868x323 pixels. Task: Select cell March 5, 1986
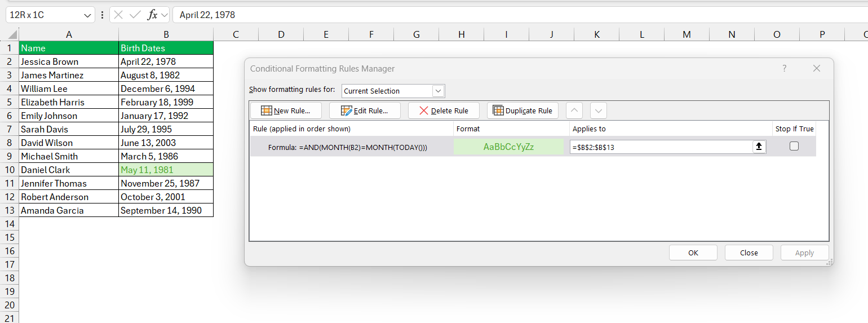click(x=166, y=156)
